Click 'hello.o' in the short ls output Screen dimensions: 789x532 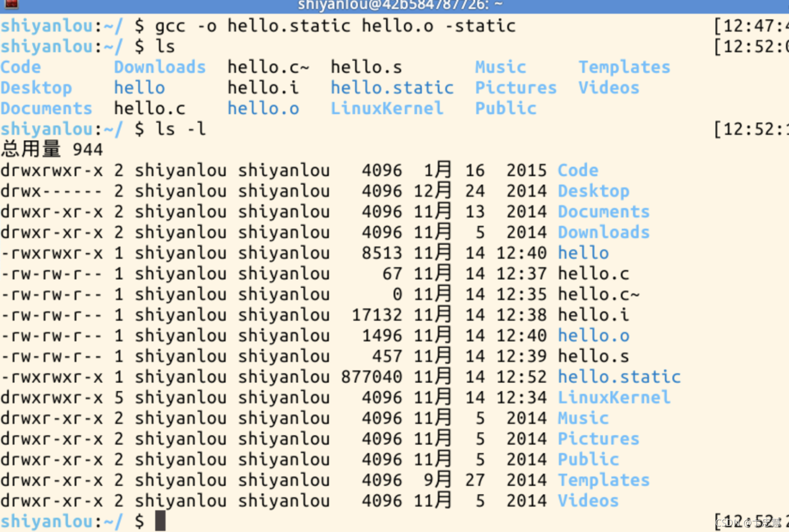click(263, 108)
